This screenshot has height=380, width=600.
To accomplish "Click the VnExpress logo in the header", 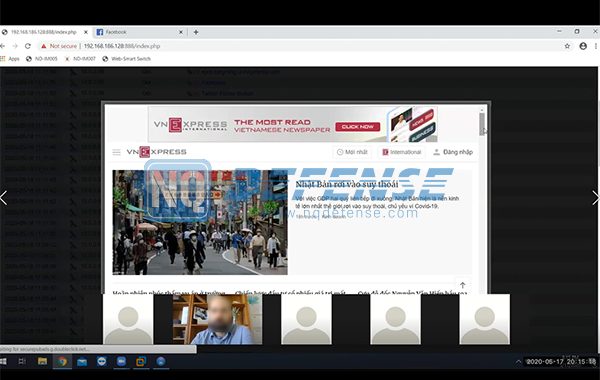I will 157,152.
